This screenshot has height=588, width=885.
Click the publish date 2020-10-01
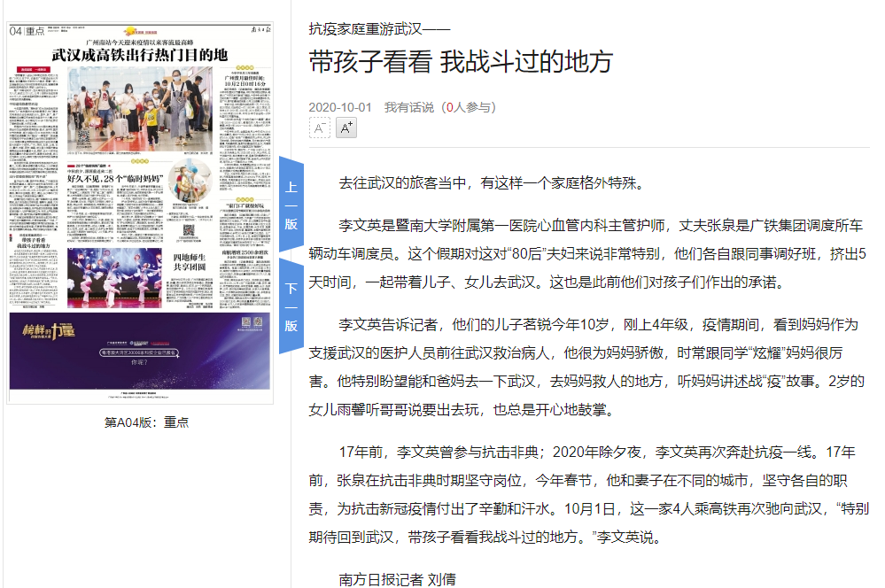(x=340, y=107)
